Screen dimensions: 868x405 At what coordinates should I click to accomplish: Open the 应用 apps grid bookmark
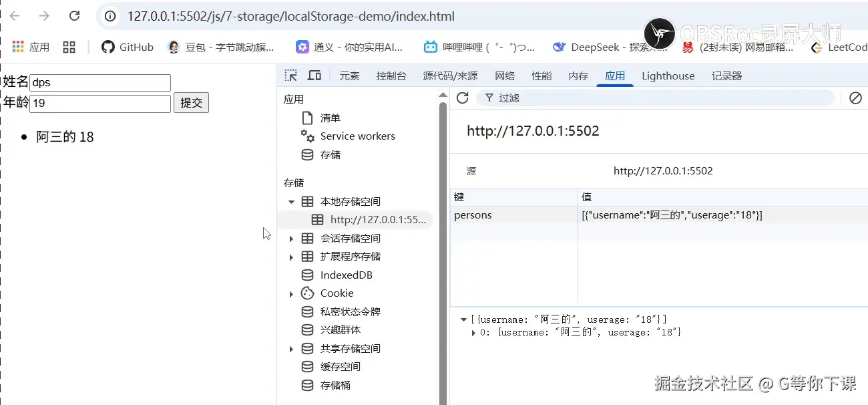tap(31, 47)
